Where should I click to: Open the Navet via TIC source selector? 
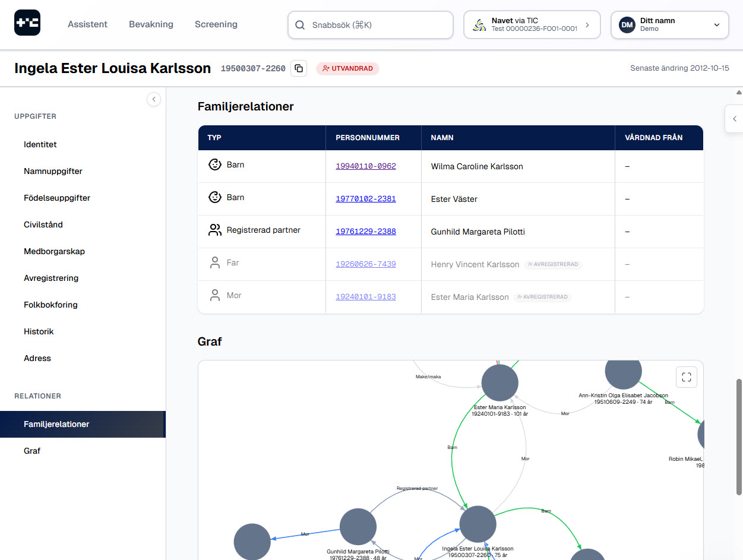(x=532, y=25)
